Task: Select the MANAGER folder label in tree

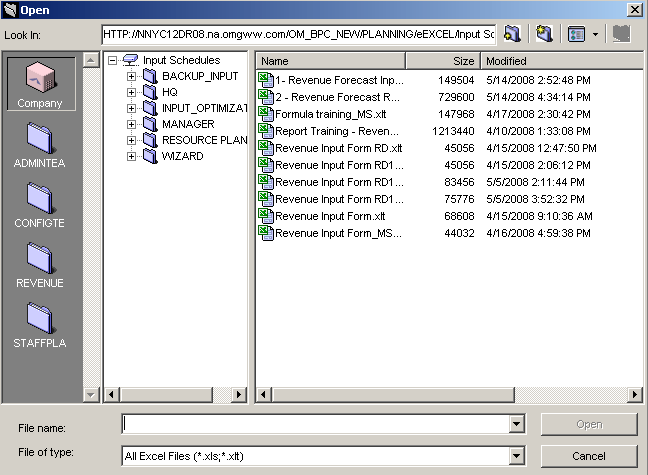Action: point(188,124)
